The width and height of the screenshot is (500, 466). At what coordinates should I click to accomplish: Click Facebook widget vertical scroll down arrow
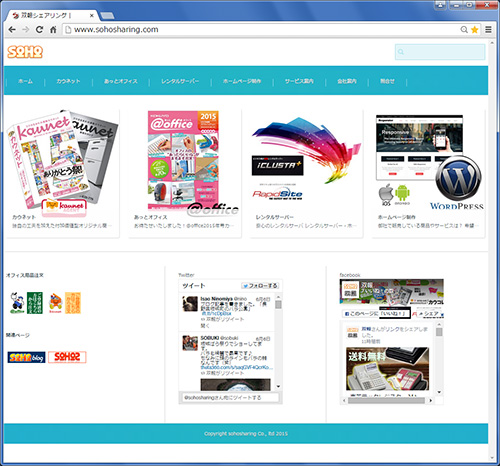point(439,392)
